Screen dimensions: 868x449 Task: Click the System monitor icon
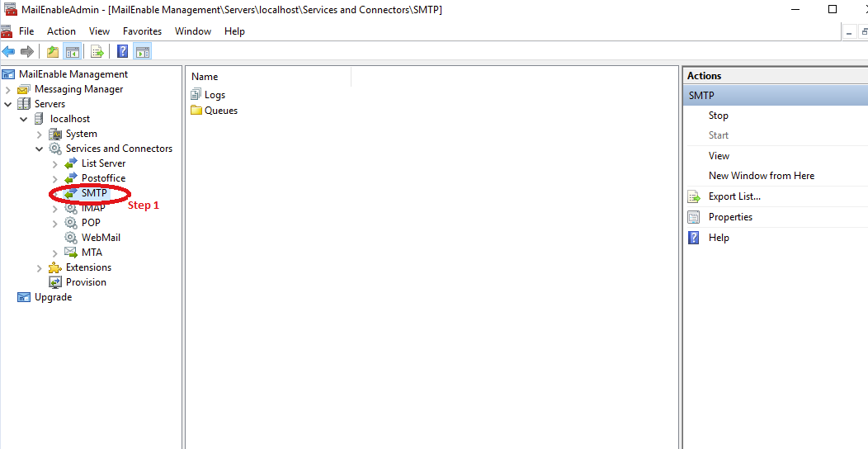(55, 134)
